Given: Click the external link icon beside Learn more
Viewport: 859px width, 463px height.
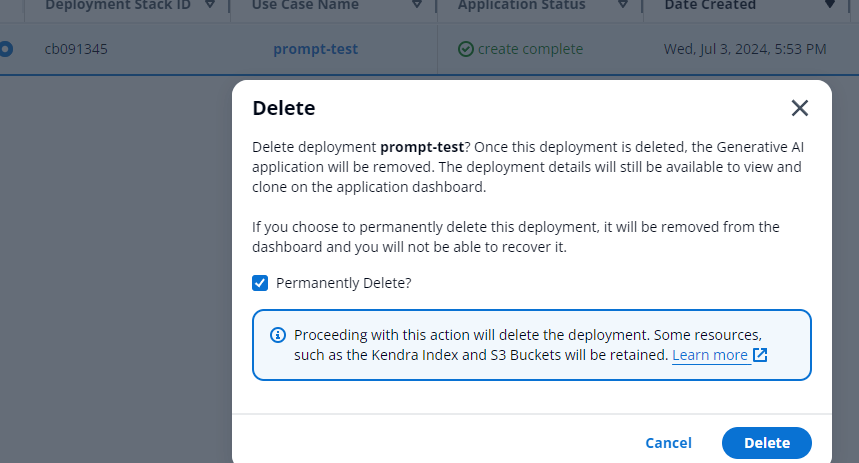Looking at the screenshot, I should (760, 355).
